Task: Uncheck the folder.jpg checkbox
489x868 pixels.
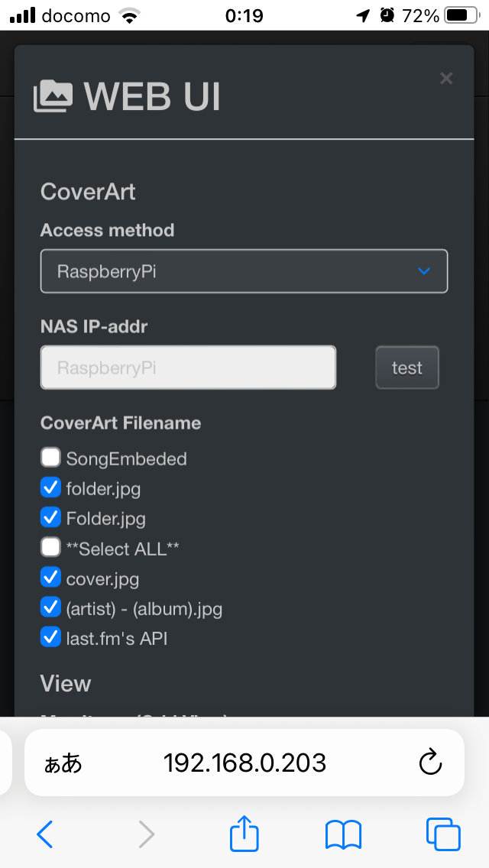Action: click(50, 487)
